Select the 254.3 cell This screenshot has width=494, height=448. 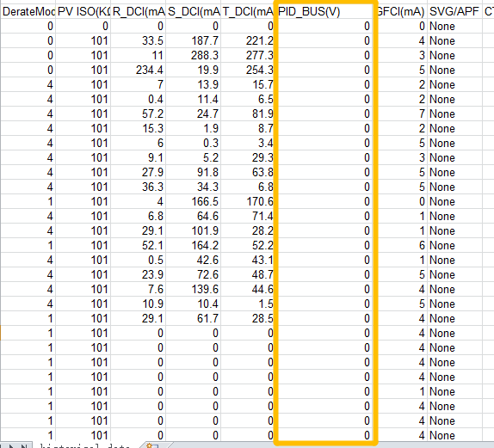click(248, 70)
